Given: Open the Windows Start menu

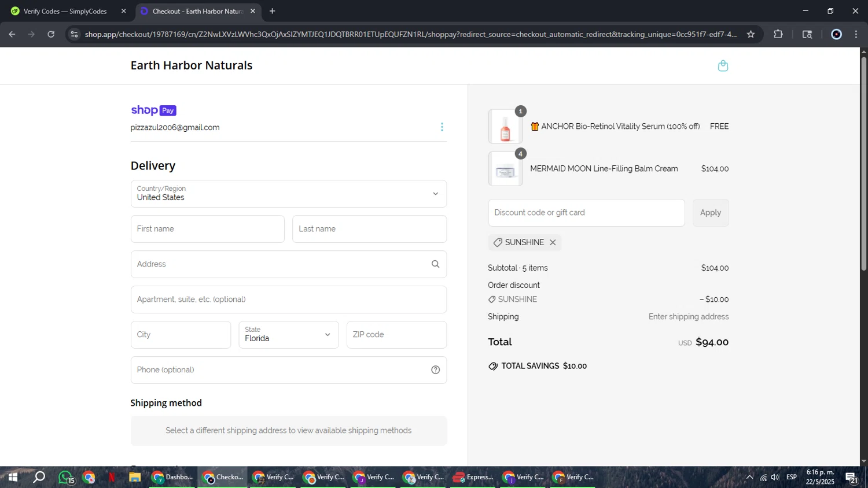Looking at the screenshot, I should click(12, 478).
